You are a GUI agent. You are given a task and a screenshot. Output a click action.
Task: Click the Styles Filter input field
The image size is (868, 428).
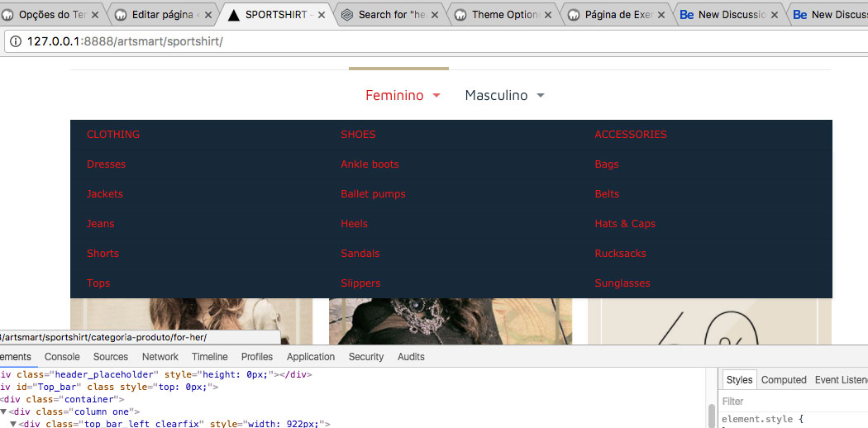794,402
